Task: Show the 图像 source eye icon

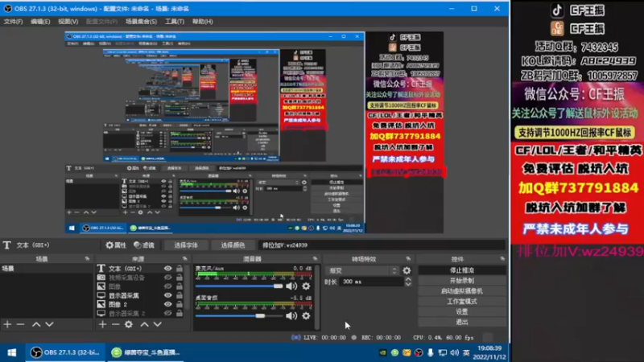Action: tap(167, 286)
